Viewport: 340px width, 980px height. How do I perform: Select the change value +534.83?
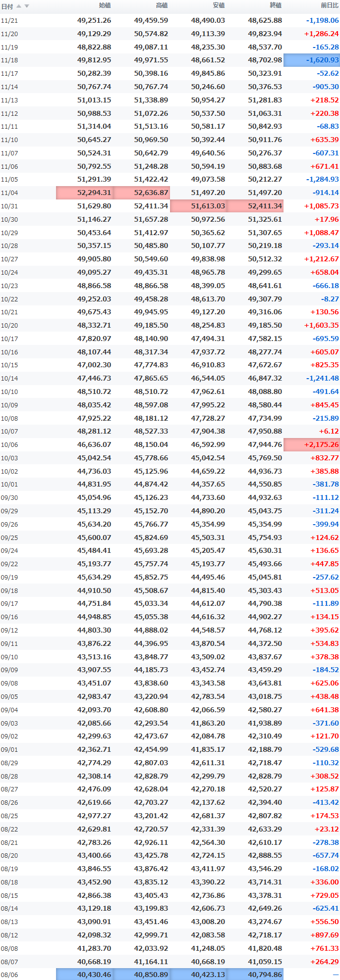click(x=325, y=644)
